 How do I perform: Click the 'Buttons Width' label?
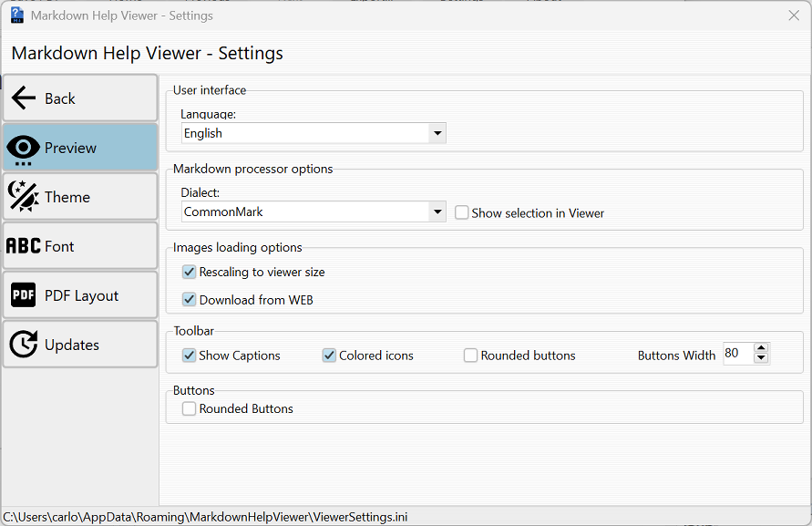[x=676, y=356]
